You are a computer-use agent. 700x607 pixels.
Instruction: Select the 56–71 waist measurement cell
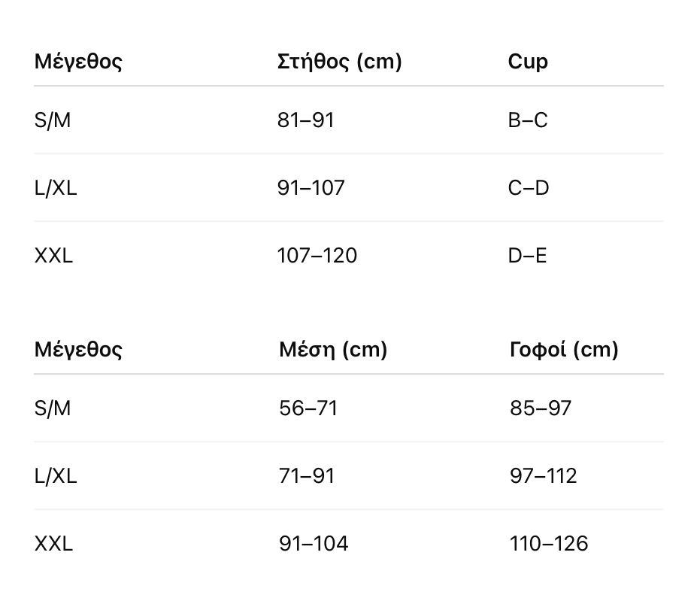point(308,408)
